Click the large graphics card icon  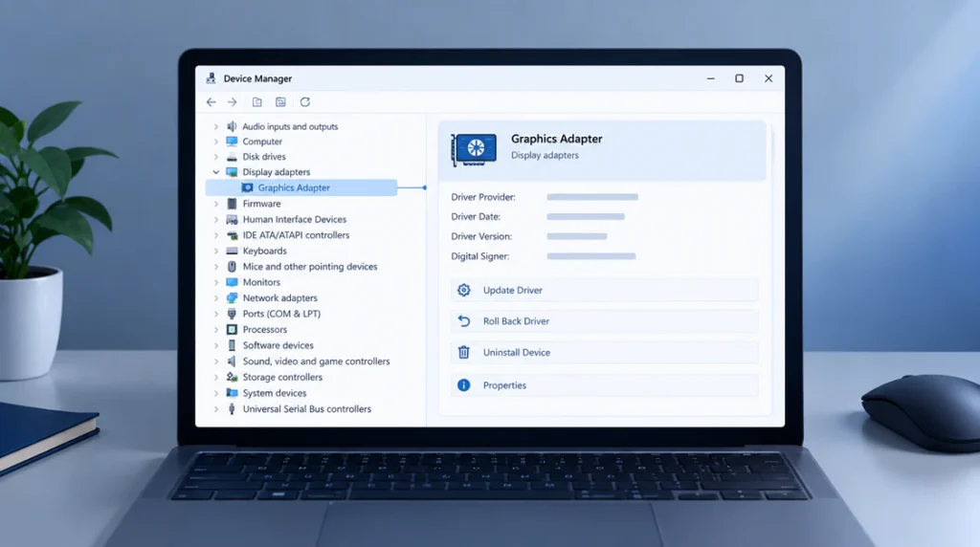474,149
